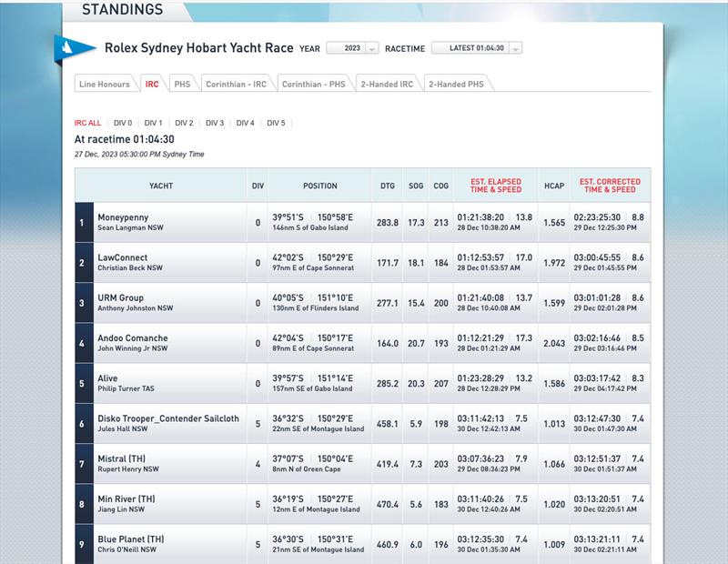Open the Andoo Comanche yacht entry
Screen dimensions: 728x564
tap(132, 338)
